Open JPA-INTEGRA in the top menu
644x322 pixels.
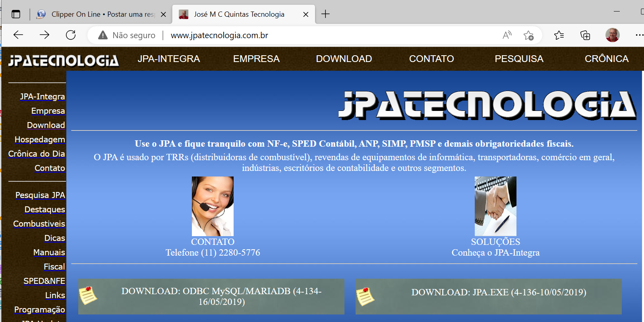coord(169,59)
